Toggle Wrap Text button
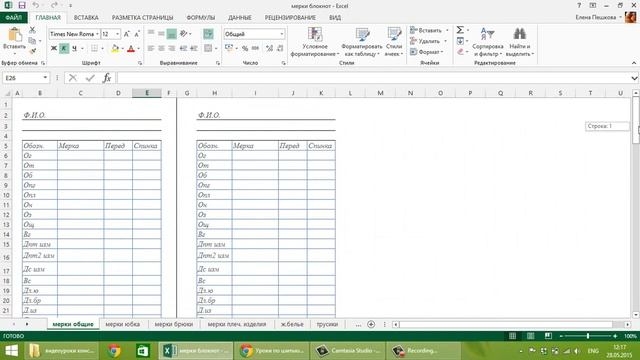The height and width of the screenshot is (360, 640). 208,34
